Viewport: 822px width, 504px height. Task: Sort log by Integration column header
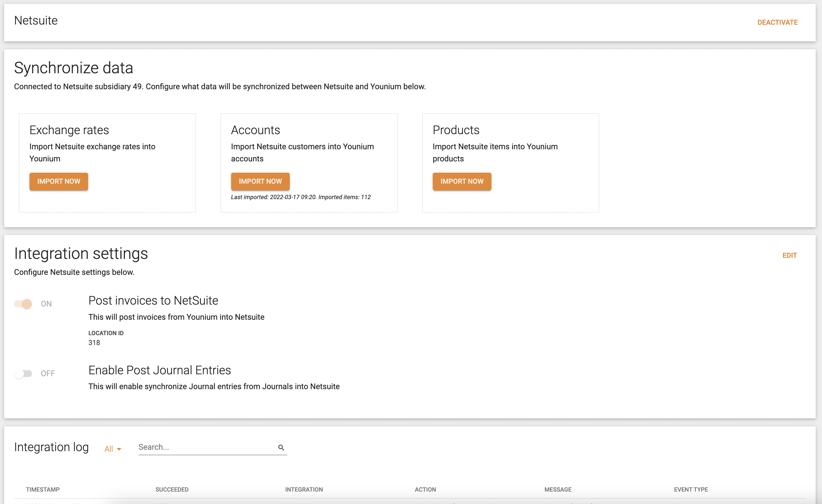point(304,489)
